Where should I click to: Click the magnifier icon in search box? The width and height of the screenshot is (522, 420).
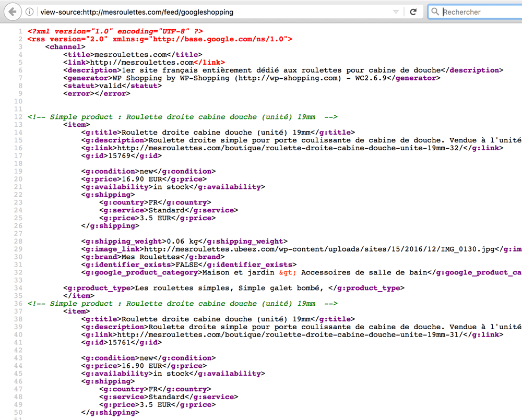(435, 11)
